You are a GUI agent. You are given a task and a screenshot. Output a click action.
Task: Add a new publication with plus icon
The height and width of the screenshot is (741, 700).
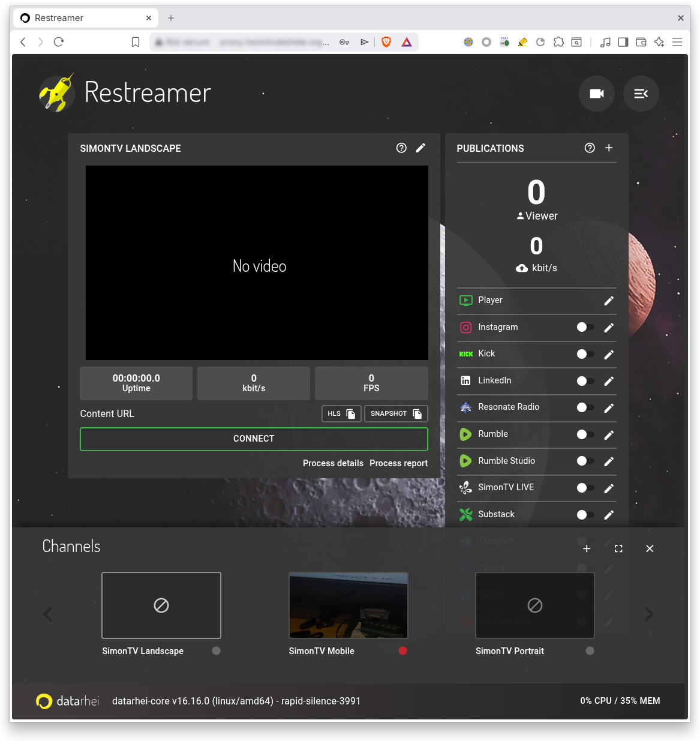click(609, 148)
